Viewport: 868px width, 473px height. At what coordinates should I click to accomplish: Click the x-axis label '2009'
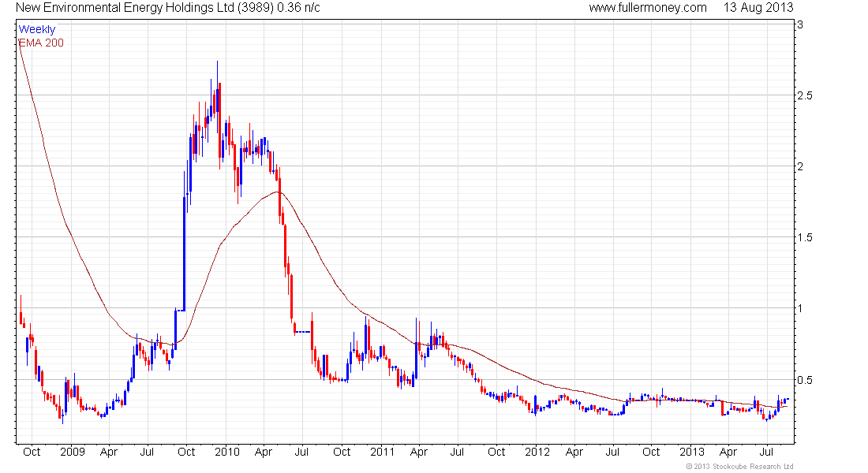point(73,452)
